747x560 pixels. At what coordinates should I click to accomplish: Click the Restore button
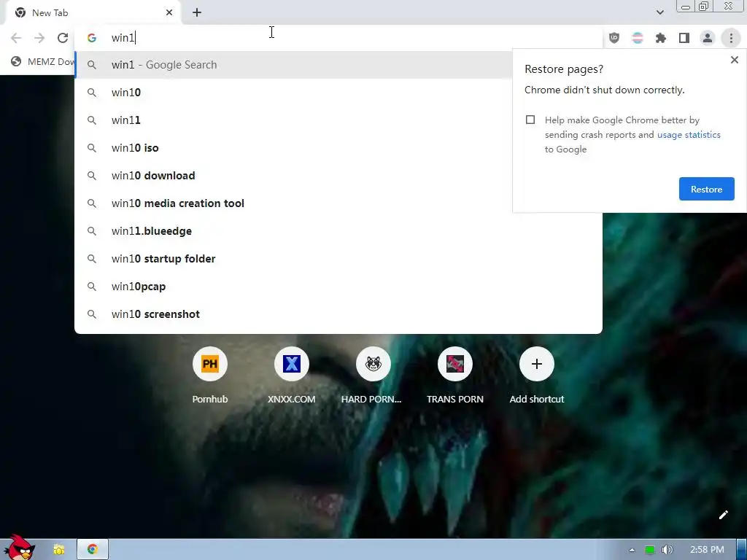point(706,189)
